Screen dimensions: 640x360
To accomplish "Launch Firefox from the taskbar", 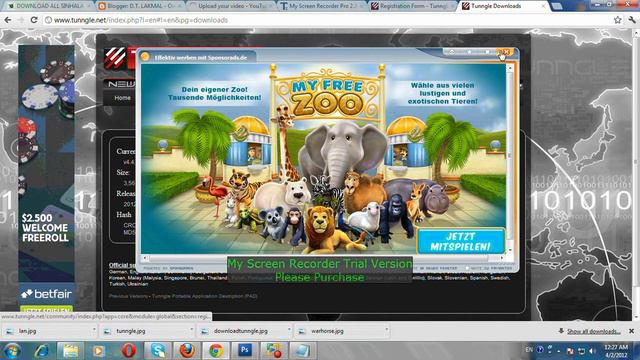I will pyautogui.click(x=187, y=351).
